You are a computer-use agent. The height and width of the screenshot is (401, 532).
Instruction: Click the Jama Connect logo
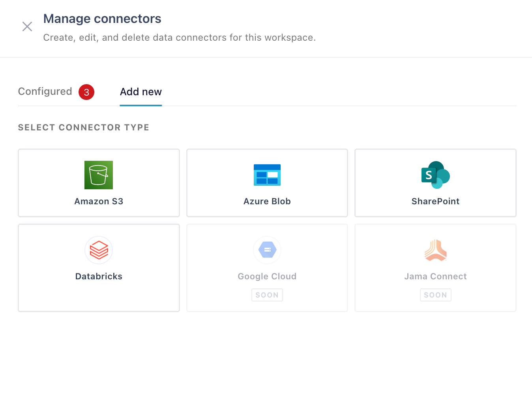coord(436,250)
